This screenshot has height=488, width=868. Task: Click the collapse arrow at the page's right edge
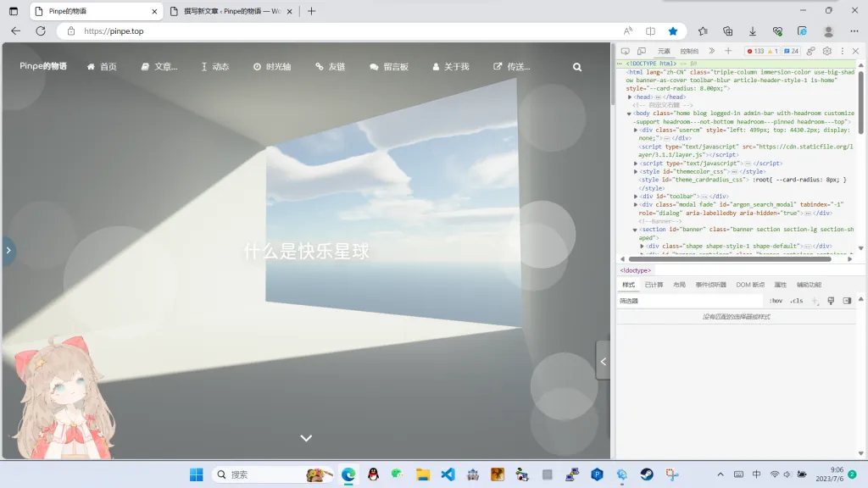pos(604,361)
